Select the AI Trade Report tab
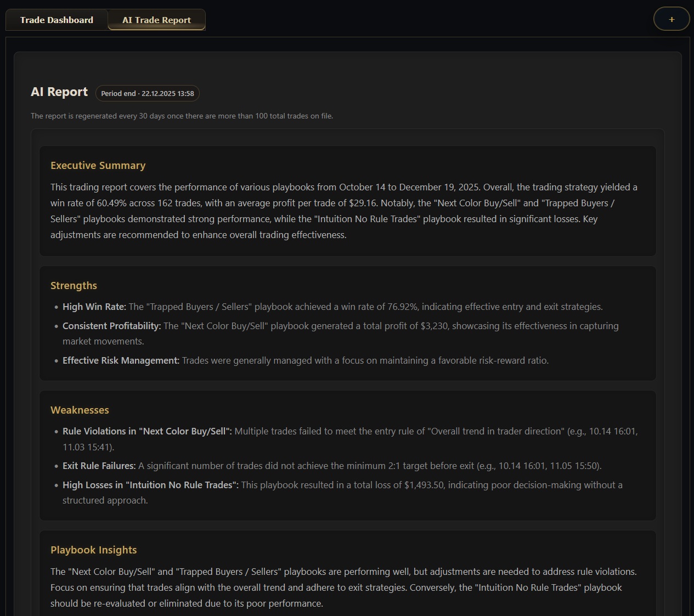This screenshot has width=694, height=616. pyautogui.click(x=156, y=20)
